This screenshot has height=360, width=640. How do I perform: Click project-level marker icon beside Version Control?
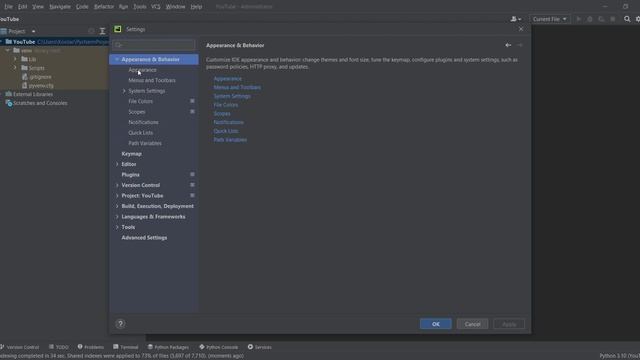192,185
